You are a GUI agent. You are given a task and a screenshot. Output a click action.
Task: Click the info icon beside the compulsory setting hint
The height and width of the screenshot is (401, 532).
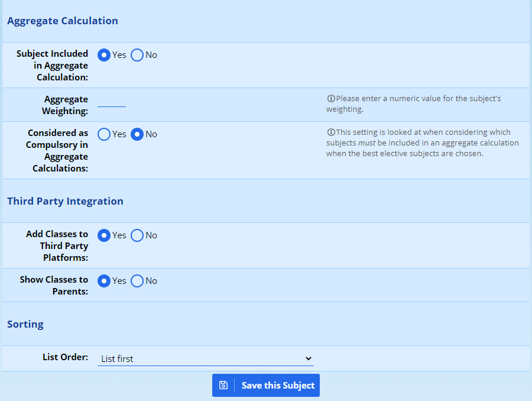(330, 132)
